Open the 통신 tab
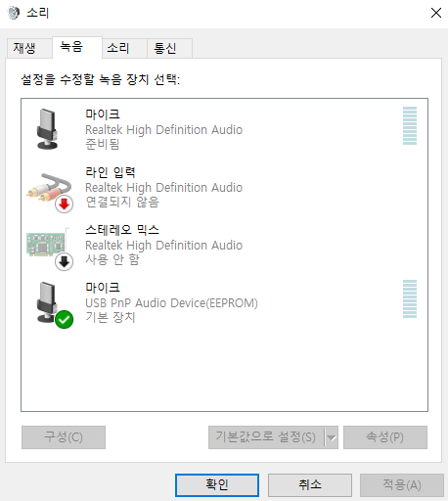 pos(169,48)
